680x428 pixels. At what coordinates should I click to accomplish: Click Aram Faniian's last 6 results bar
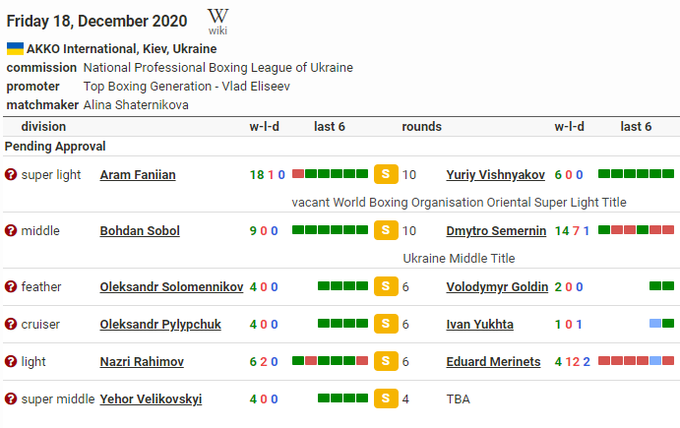(x=330, y=175)
